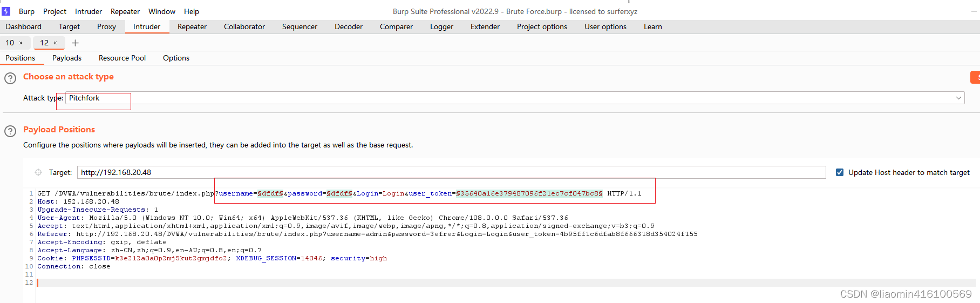Switch to the Target tab

(x=69, y=26)
